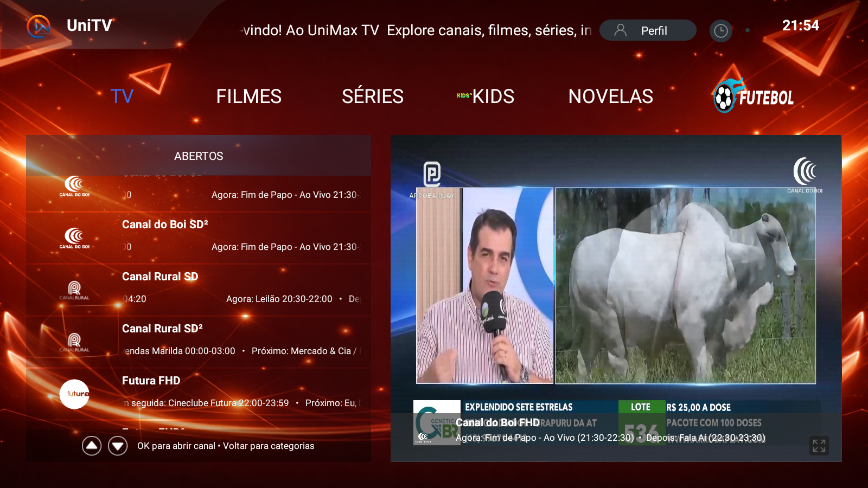Click 'Depois: Fala Aí (22:30-23:30)' text
The image size is (868, 488).
coord(706,438)
